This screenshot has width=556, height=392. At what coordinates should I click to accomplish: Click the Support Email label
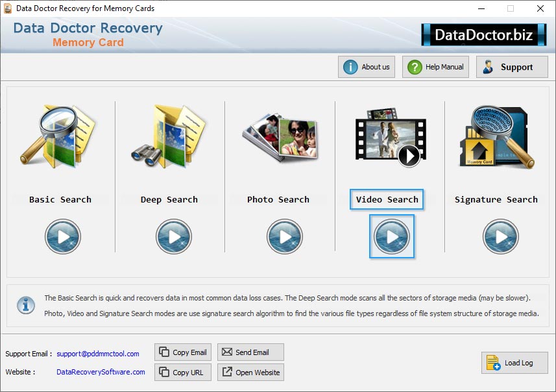[29, 354]
